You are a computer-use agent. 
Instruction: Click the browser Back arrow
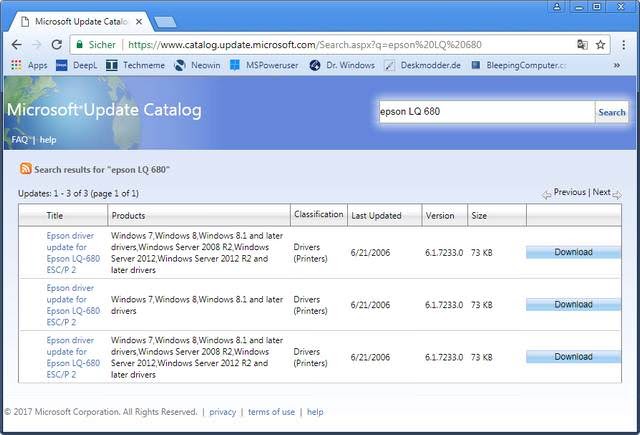pos(17,44)
